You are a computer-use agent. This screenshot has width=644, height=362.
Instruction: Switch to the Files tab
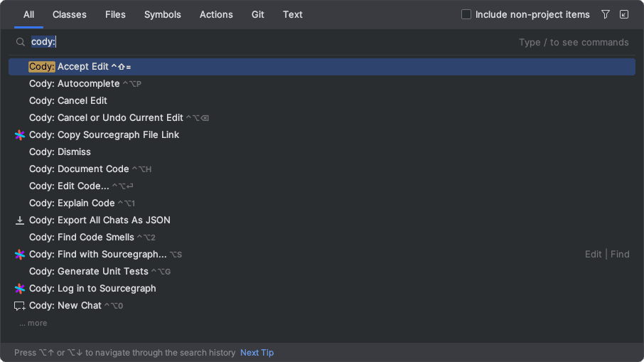pyautogui.click(x=115, y=15)
